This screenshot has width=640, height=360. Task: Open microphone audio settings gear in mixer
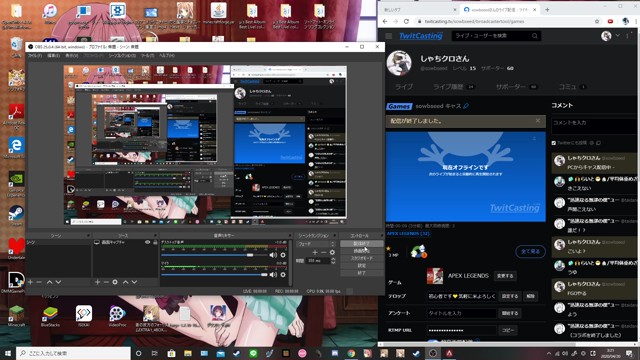point(283,275)
